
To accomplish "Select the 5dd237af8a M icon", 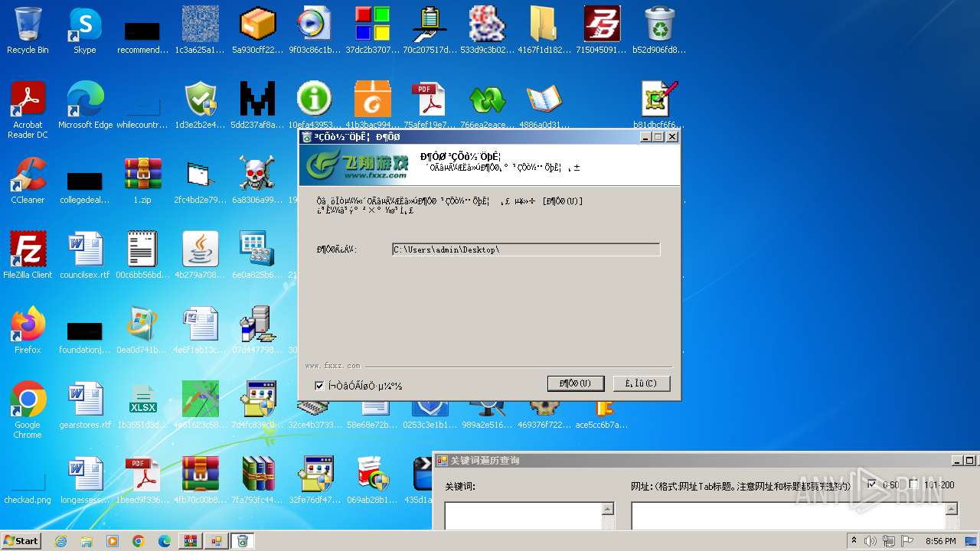I will [x=257, y=105].
